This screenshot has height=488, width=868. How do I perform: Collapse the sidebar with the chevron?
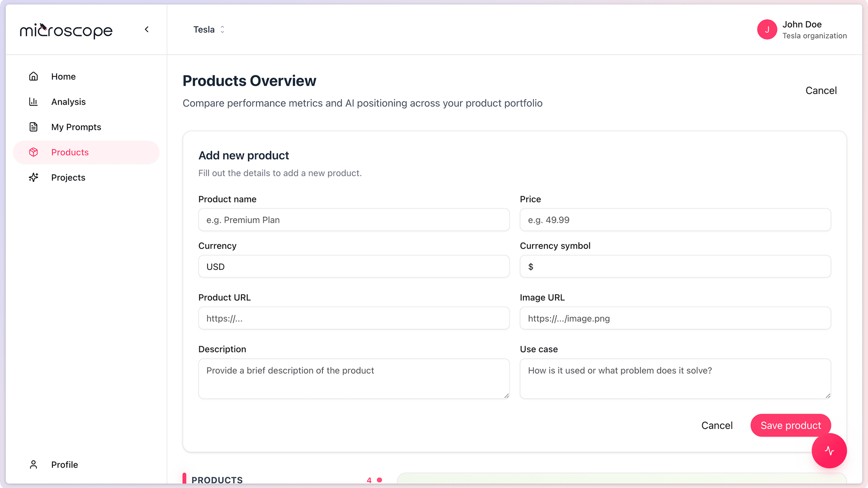[146, 29]
